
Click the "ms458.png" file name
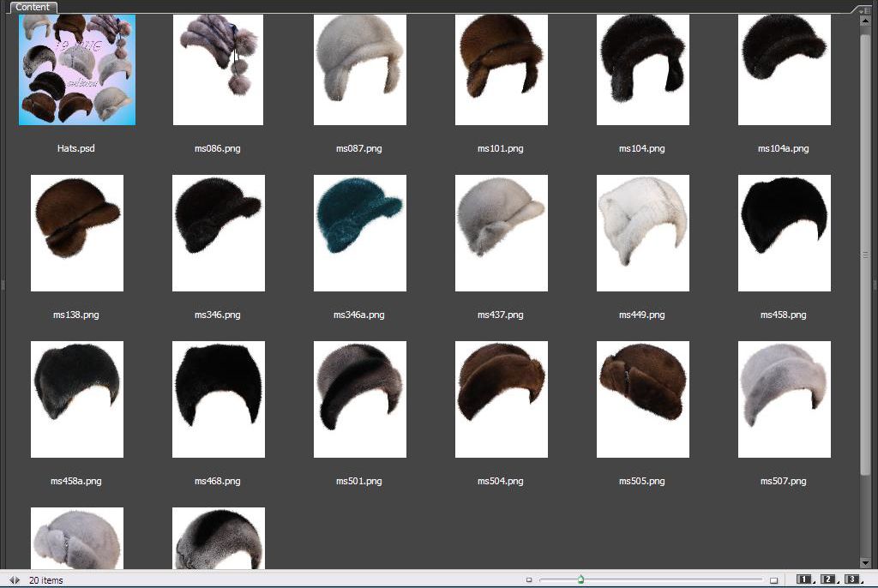click(x=784, y=315)
